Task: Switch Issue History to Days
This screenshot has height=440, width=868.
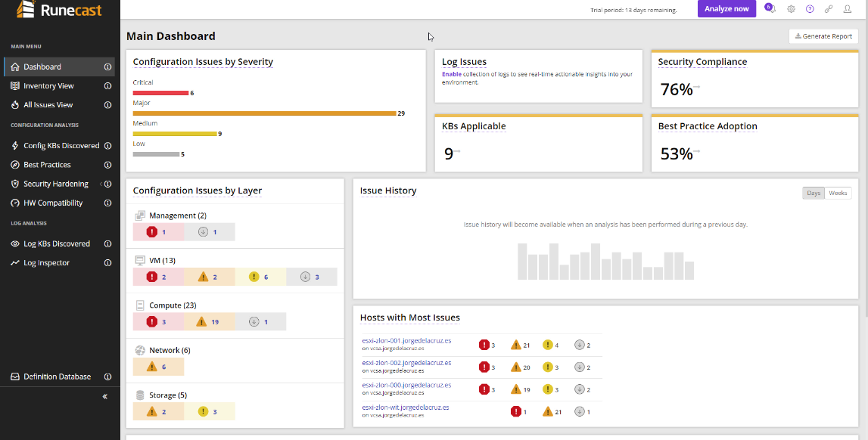Action: coord(814,193)
